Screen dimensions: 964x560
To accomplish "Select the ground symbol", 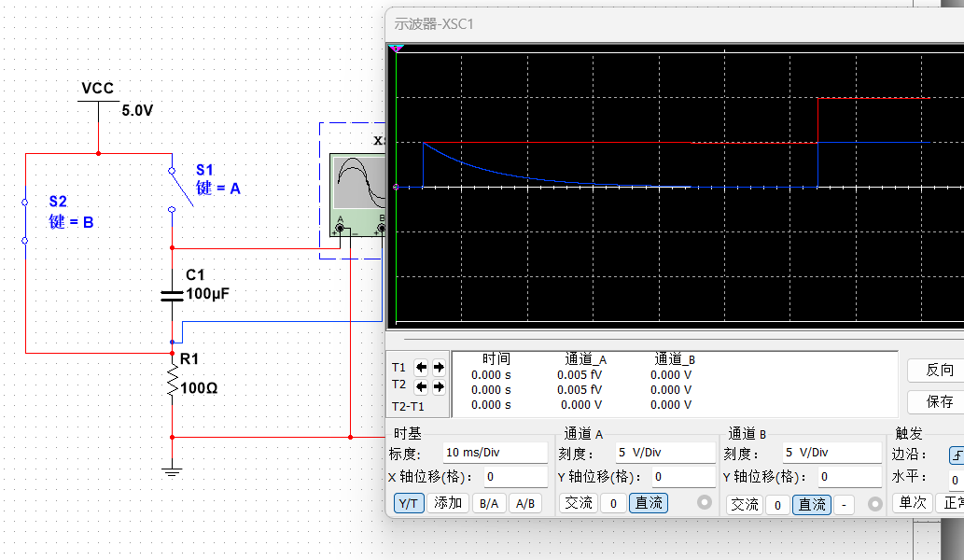I will click(172, 472).
